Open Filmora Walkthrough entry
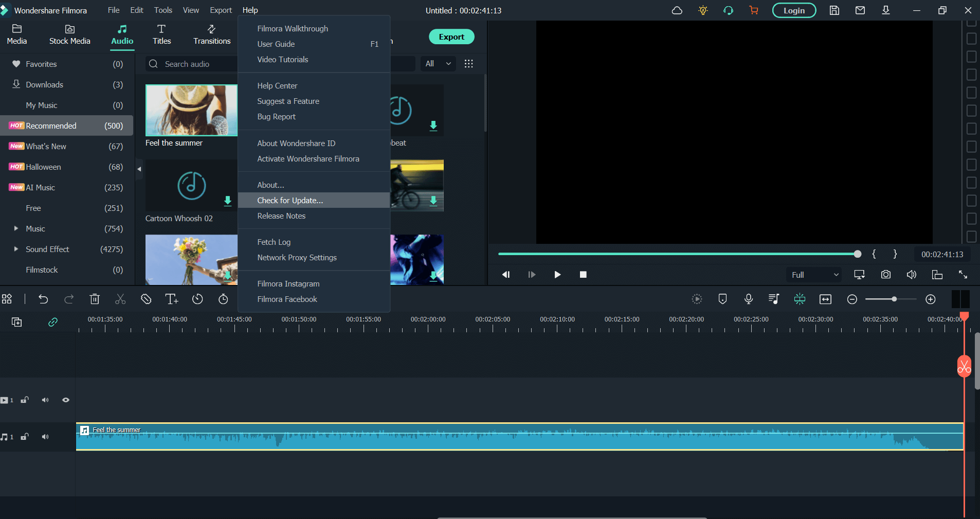 [x=314, y=29]
